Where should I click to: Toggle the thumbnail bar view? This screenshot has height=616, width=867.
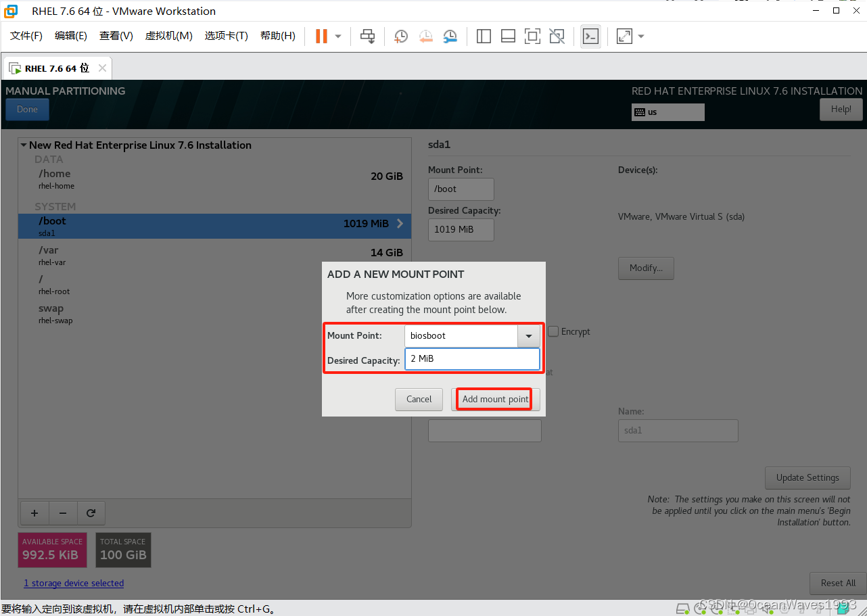pos(508,36)
